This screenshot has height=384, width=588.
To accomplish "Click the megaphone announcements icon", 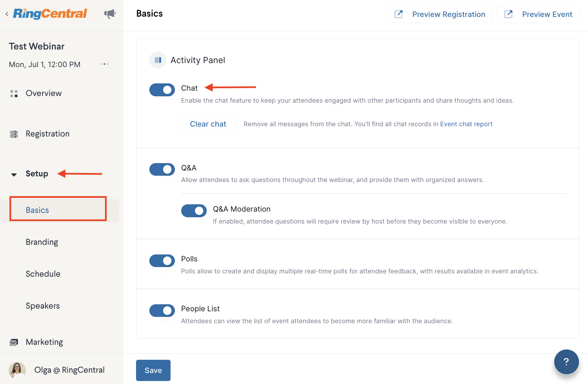I will point(110,14).
